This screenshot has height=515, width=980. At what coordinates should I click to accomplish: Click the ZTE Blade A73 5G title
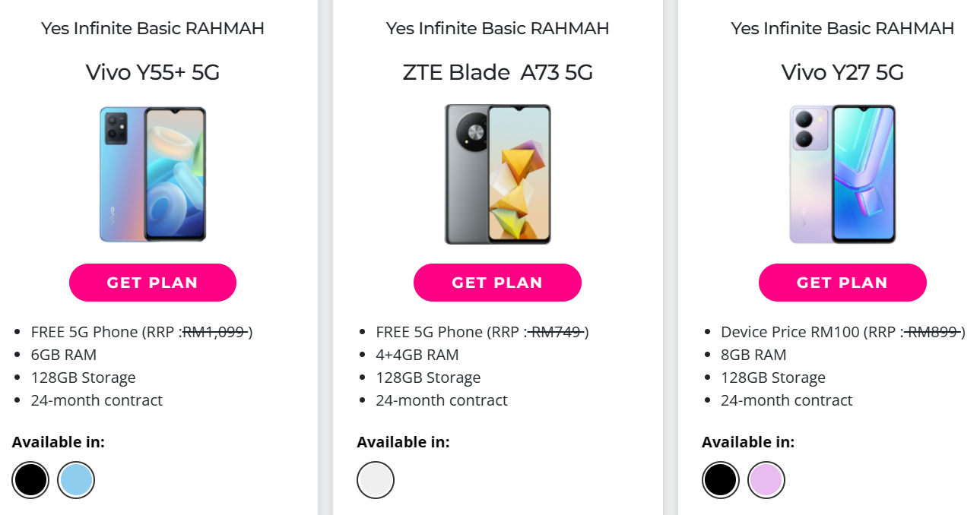coord(497,73)
